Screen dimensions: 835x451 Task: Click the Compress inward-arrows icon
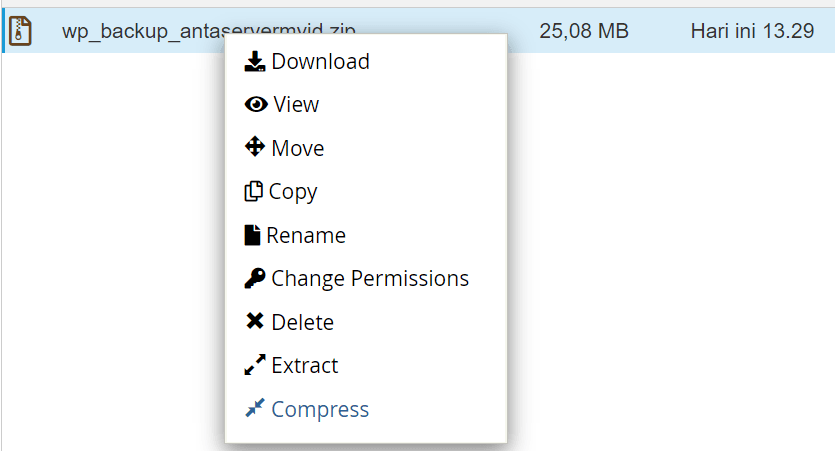tap(255, 408)
